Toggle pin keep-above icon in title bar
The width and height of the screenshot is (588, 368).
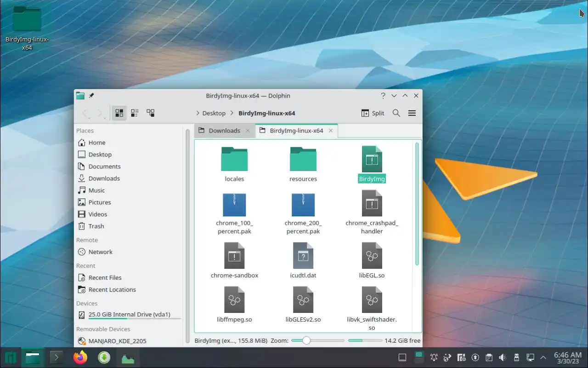(x=91, y=96)
